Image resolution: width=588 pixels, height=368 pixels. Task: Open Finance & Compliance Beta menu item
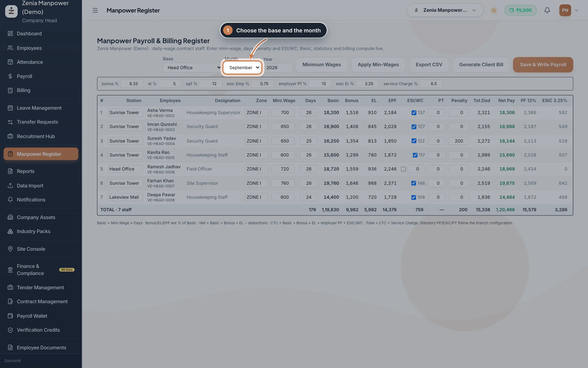click(41, 270)
